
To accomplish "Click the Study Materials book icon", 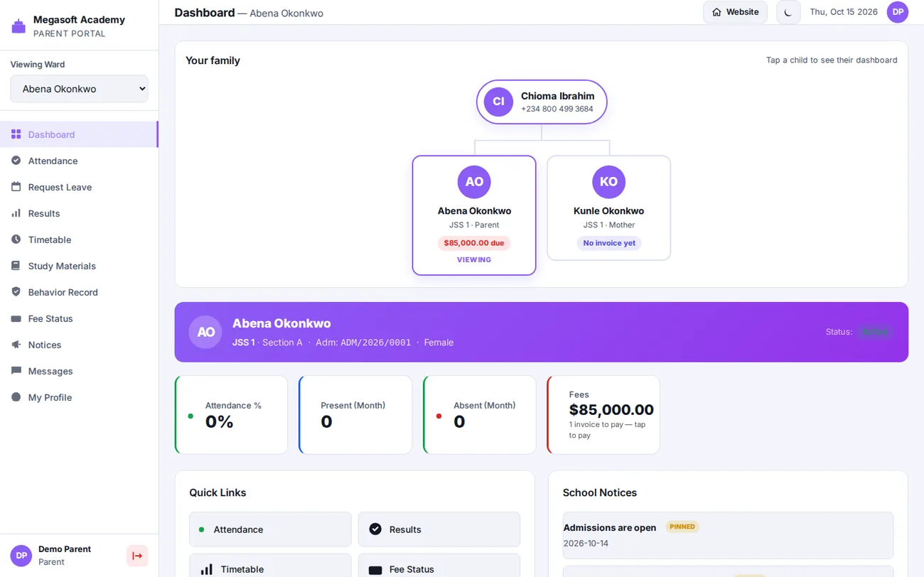I will pyautogui.click(x=16, y=266).
